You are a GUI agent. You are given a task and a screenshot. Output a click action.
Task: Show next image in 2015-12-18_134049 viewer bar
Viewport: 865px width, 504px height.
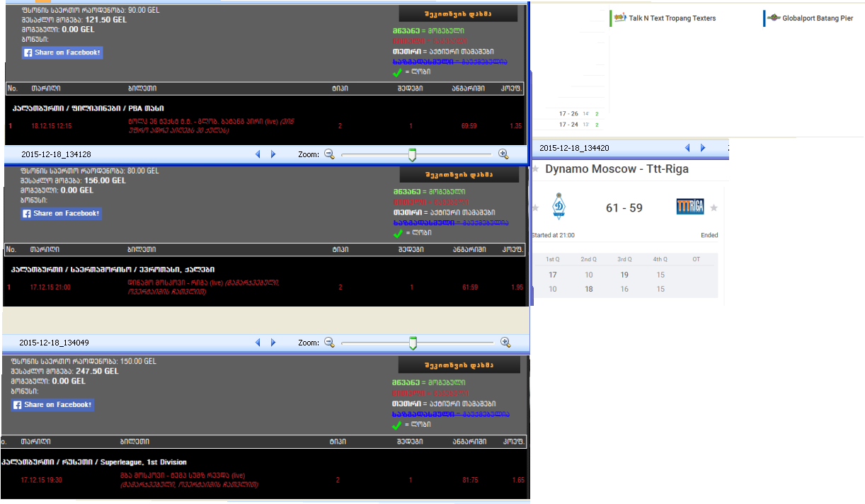(x=273, y=343)
